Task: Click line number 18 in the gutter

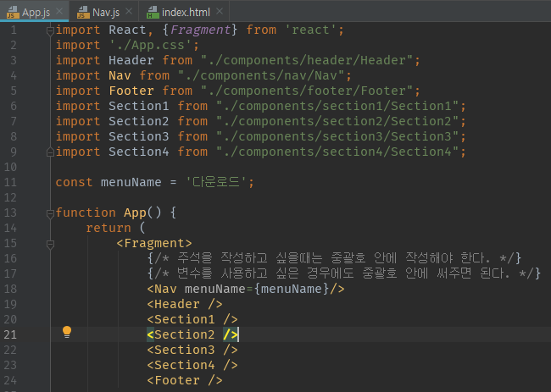Action: [x=10, y=289]
